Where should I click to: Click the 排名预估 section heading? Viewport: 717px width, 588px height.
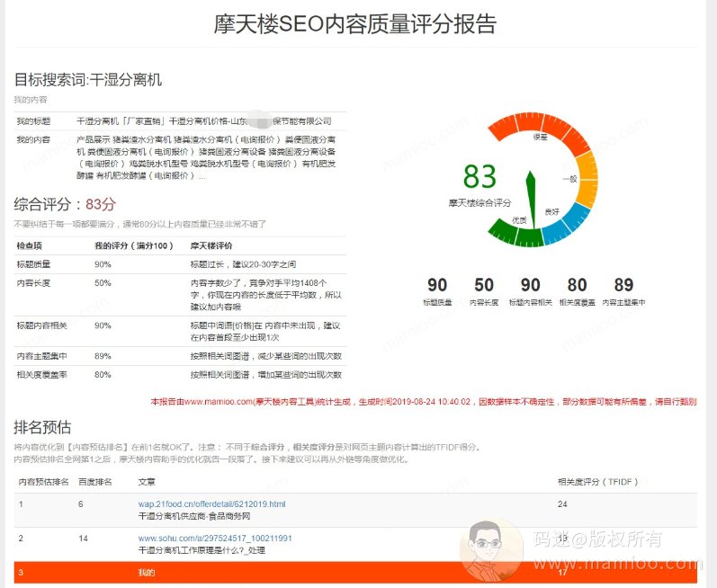point(42,426)
